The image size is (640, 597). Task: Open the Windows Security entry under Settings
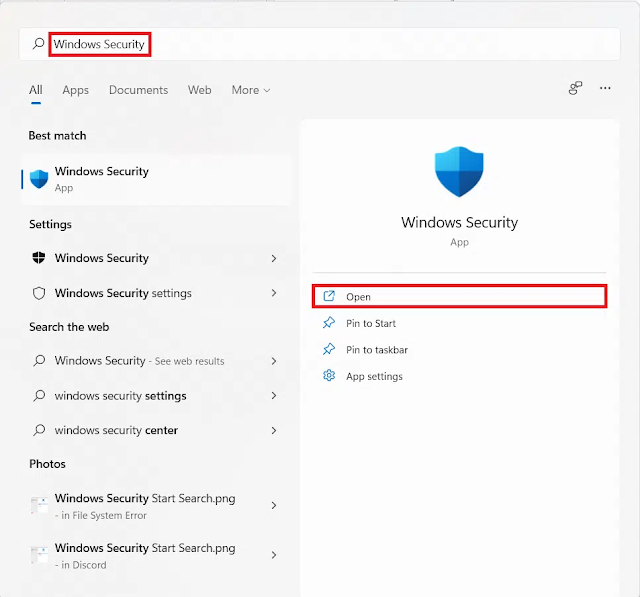click(156, 258)
